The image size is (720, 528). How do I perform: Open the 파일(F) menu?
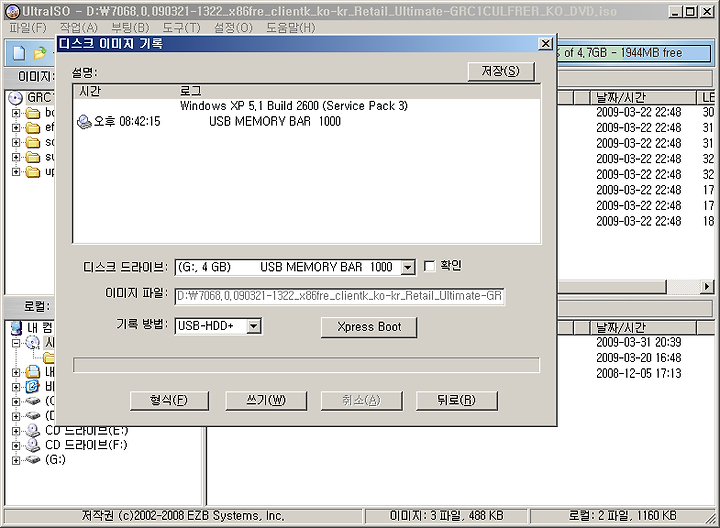click(x=28, y=28)
